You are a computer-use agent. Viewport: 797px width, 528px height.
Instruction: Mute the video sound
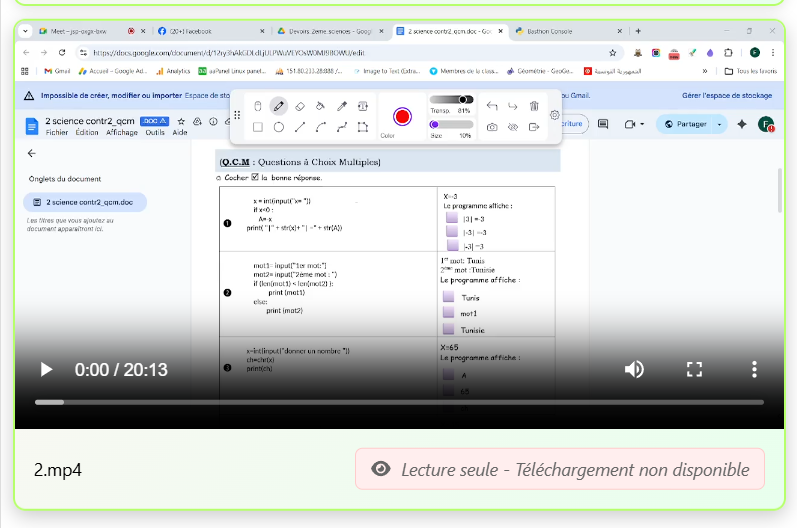tap(634, 369)
